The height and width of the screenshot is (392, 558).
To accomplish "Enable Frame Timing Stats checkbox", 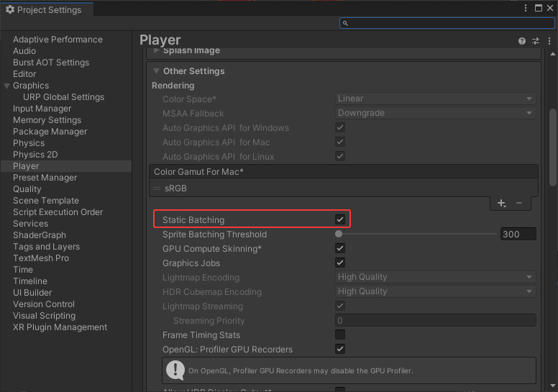I will click(340, 335).
